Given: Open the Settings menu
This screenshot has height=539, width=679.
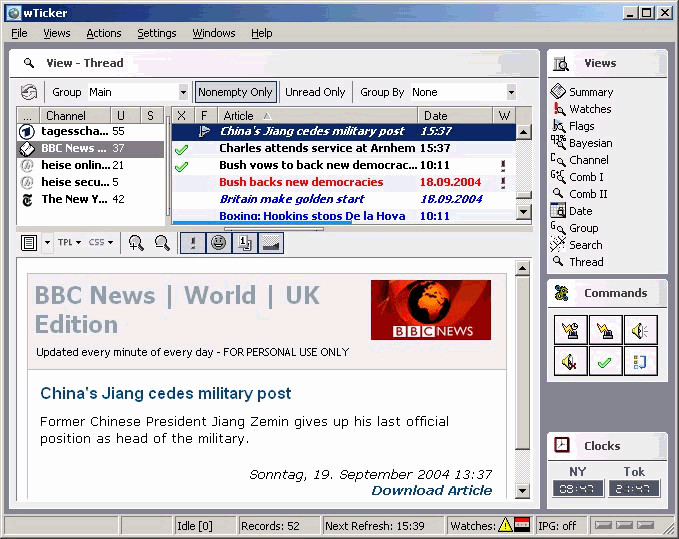Looking at the screenshot, I should pyautogui.click(x=157, y=33).
